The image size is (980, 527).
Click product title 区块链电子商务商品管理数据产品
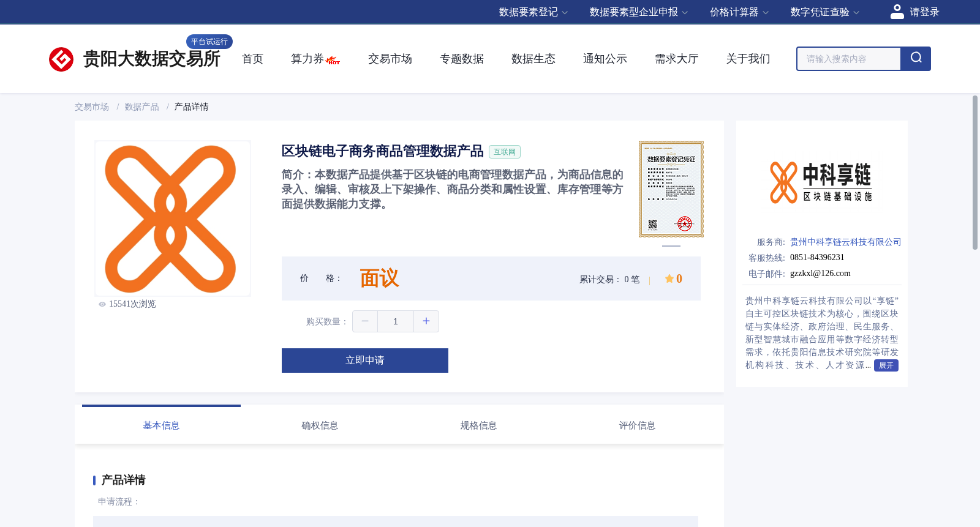(383, 151)
